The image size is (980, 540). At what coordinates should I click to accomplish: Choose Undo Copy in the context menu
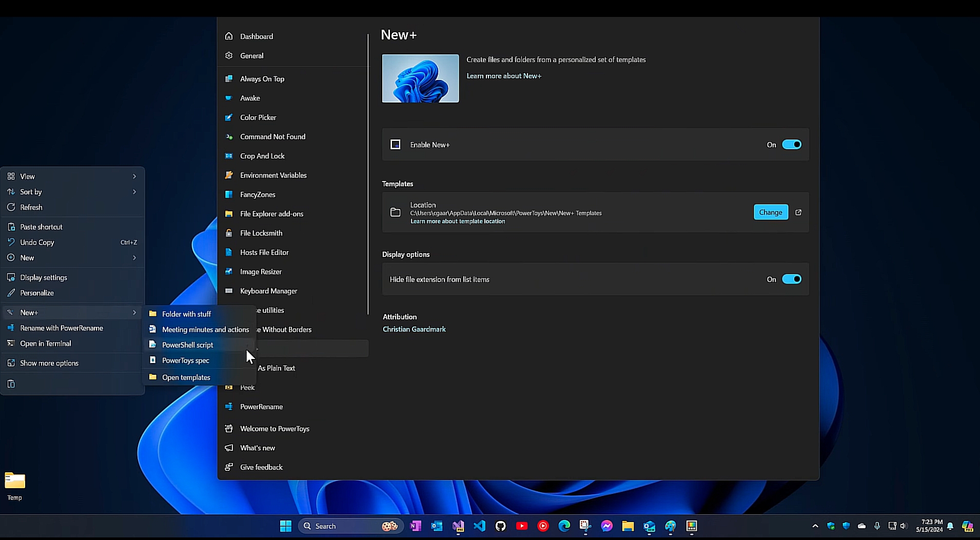tap(72, 242)
